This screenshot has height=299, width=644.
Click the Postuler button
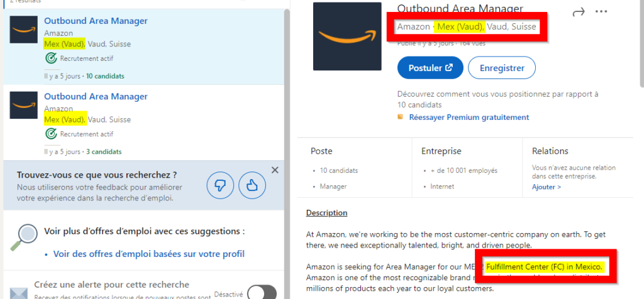[430, 68]
